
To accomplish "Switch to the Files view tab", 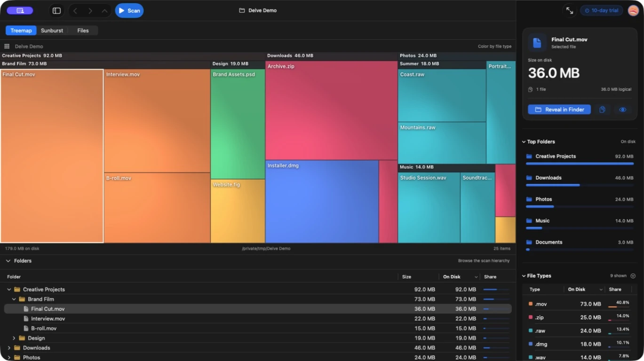I will (83, 31).
